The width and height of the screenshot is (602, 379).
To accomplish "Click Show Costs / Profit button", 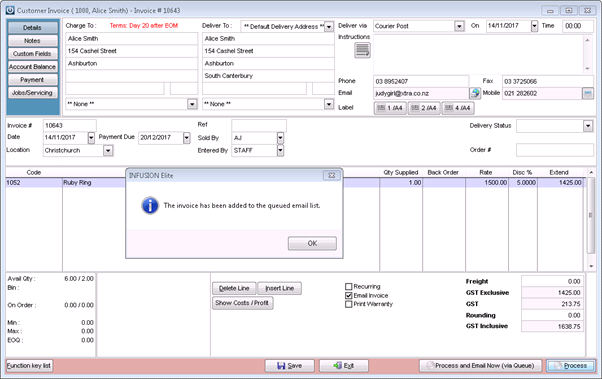I will (x=242, y=303).
